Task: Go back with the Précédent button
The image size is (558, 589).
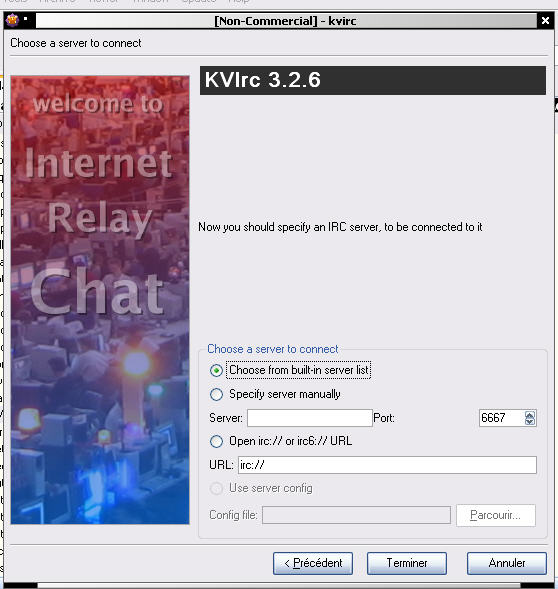Action: (x=313, y=563)
